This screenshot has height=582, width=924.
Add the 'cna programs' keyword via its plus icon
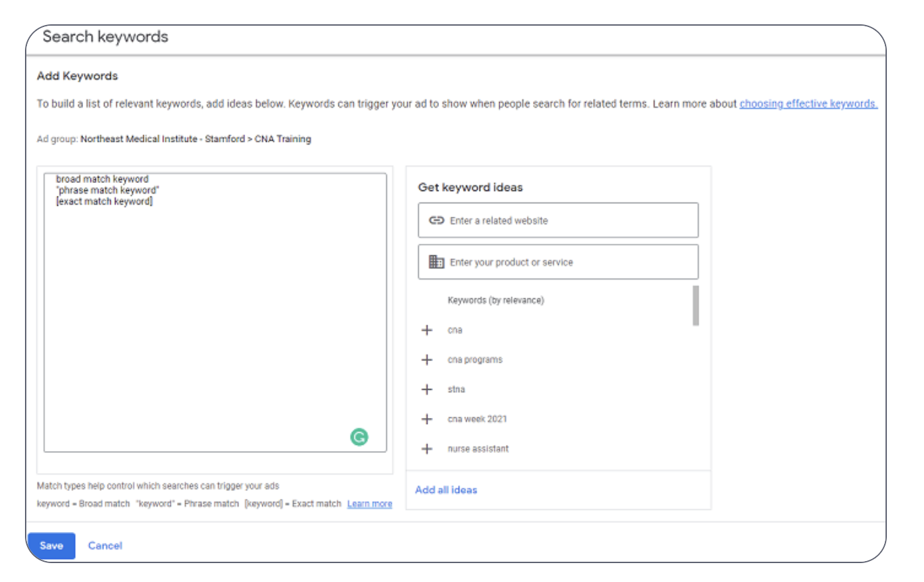(426, 360)
